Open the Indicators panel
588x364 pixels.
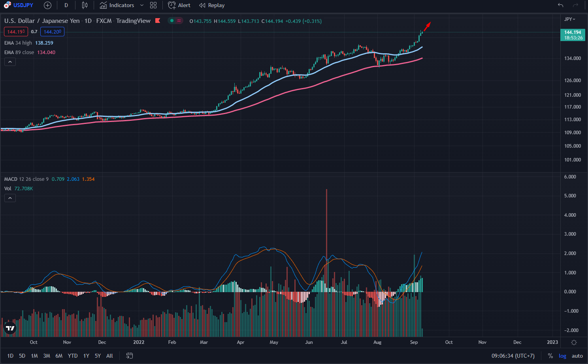pos(117,5)
